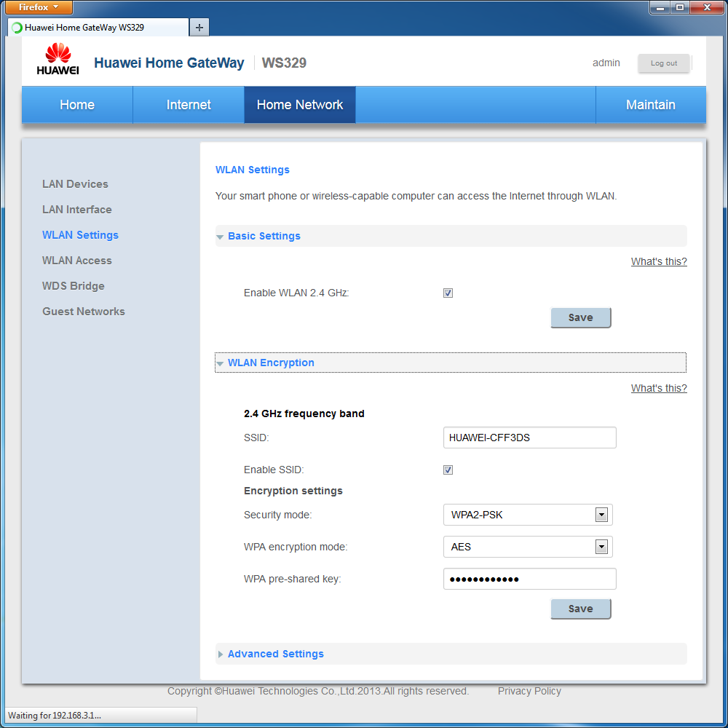Expand the Advanced Settings section

point(451,654)
